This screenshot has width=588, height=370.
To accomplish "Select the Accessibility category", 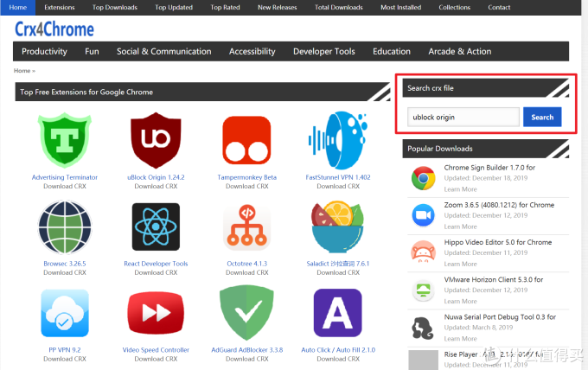I will 252,51.
